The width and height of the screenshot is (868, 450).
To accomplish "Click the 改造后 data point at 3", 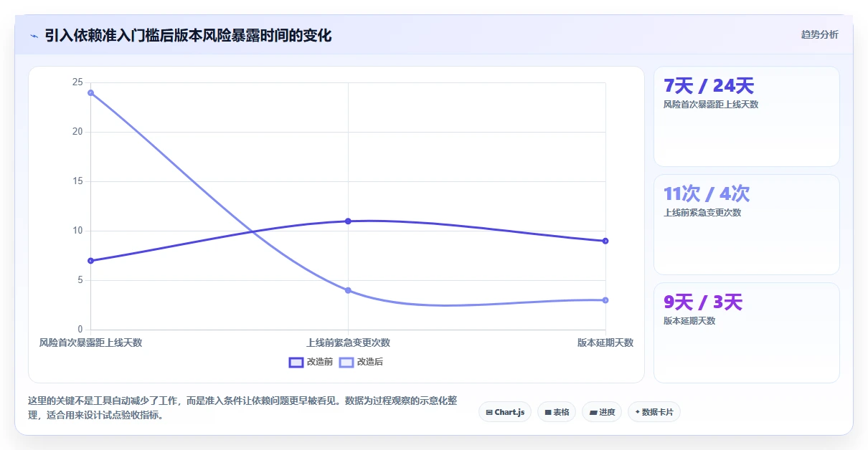I will coord(605,300).
